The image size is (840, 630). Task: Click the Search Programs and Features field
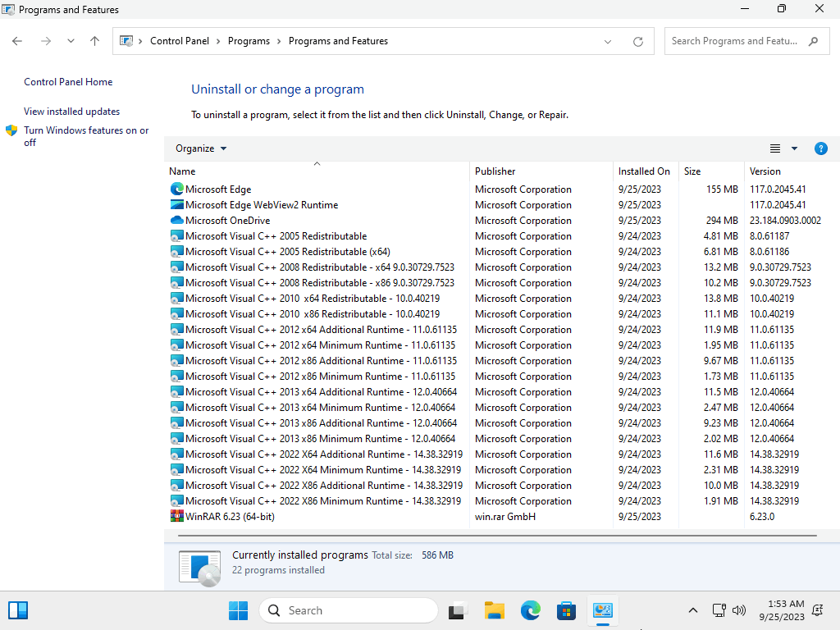click(746, 41)
